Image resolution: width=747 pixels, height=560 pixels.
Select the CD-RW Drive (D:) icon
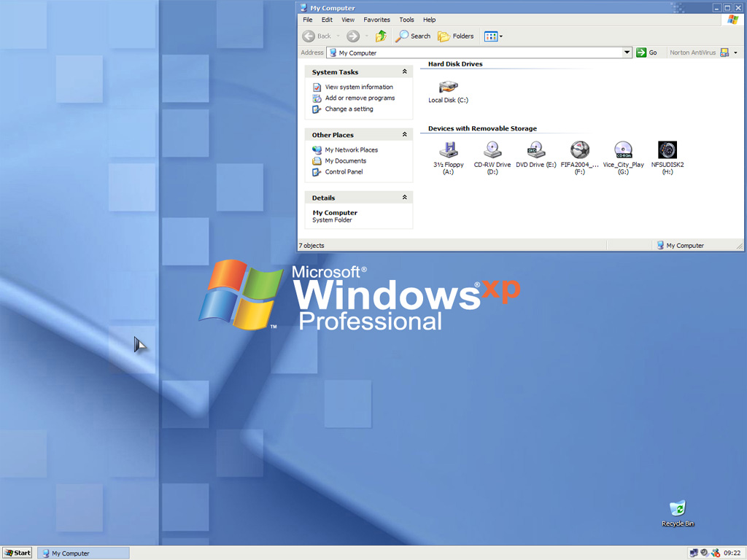click(492, 150)
